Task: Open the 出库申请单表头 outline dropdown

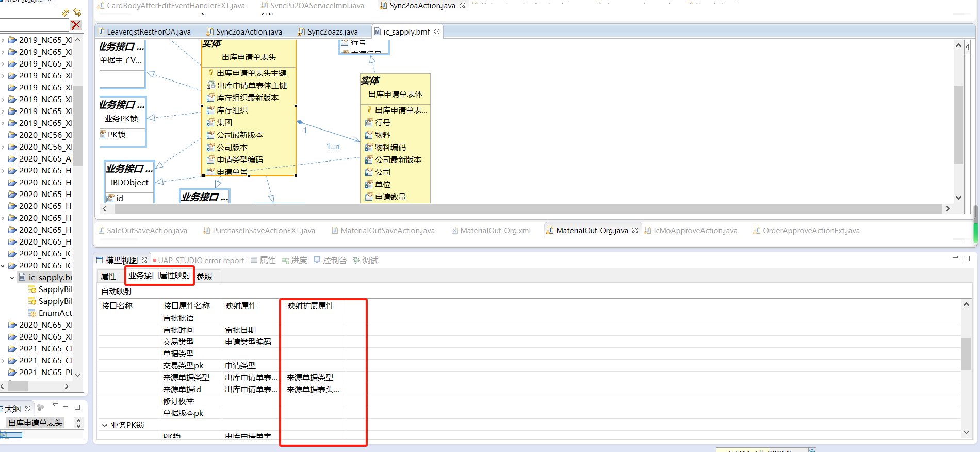Action: (x=36, y=423)
